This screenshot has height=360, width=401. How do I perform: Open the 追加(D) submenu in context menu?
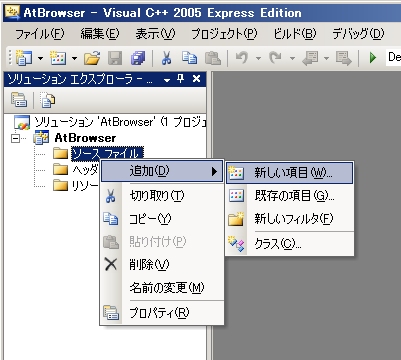coord(162,171)
